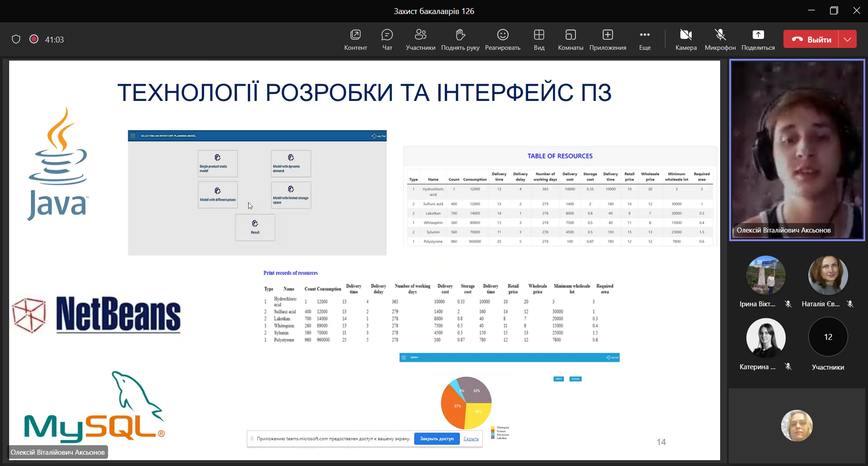868x466 pixels.
Task: Open the Чат conversation panel
Action: pyautogui.click(x=387, y=39)
